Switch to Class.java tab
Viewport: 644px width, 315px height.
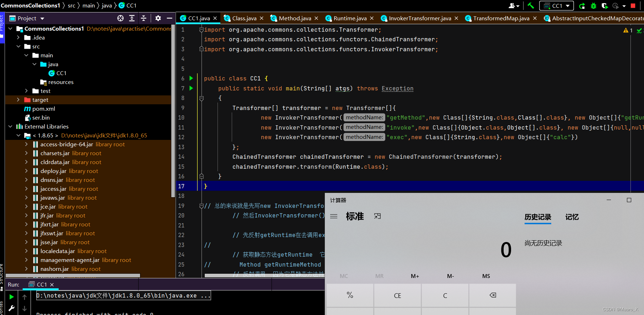pos(244,18)
